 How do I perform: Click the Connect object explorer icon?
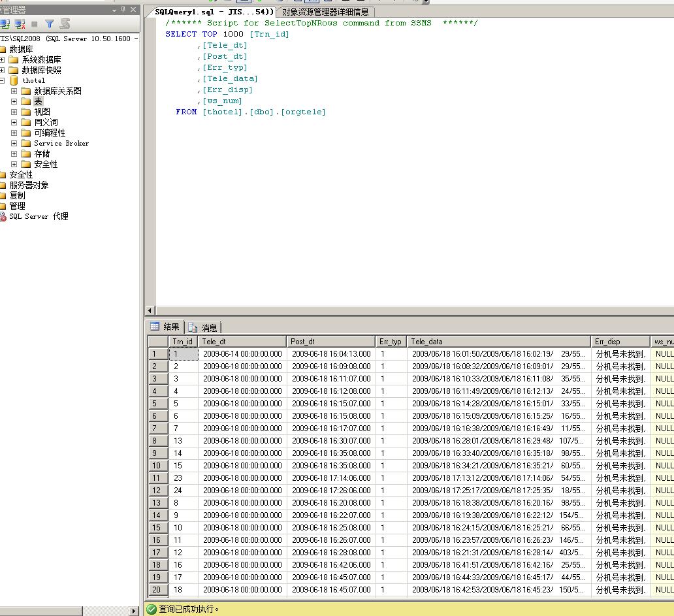5,24
